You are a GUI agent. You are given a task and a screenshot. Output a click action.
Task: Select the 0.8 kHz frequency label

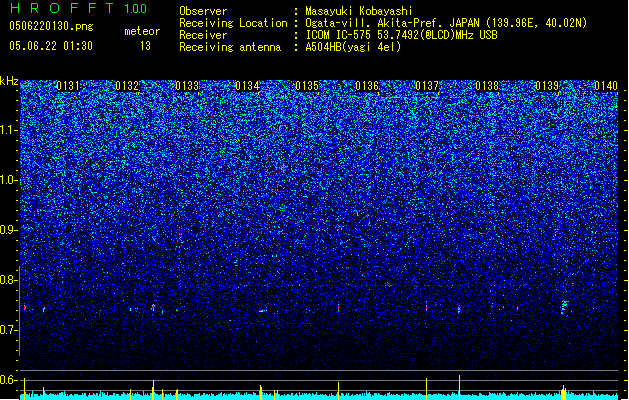9,280
